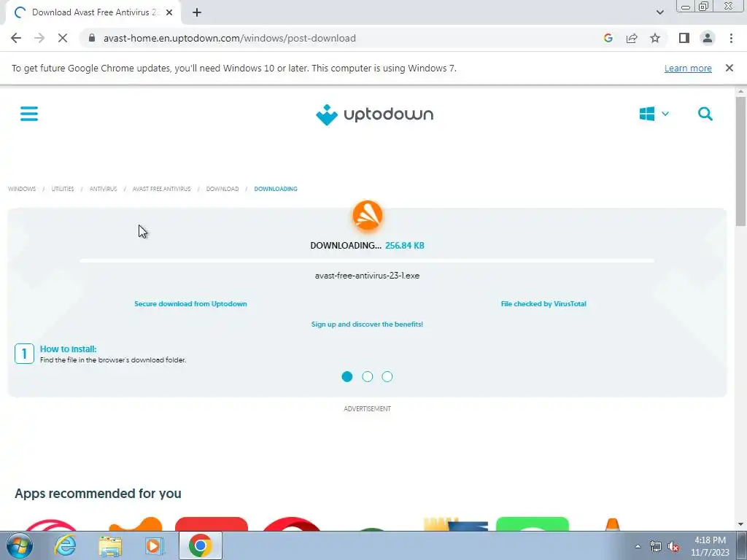Screen dimensions: 747x560
Task: Open the taskbar clock showing 4:18 PM
Action: click(710, 546)
